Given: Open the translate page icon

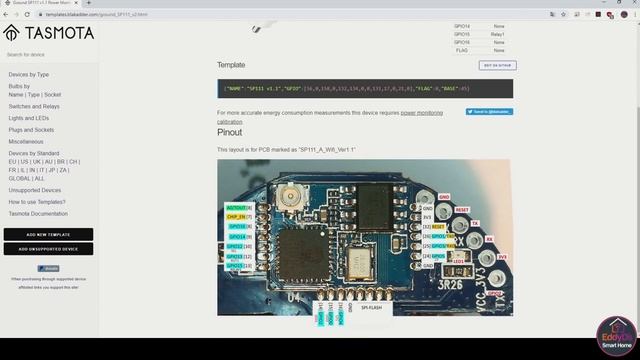Looking at the screenshot, I should point(552,14).
